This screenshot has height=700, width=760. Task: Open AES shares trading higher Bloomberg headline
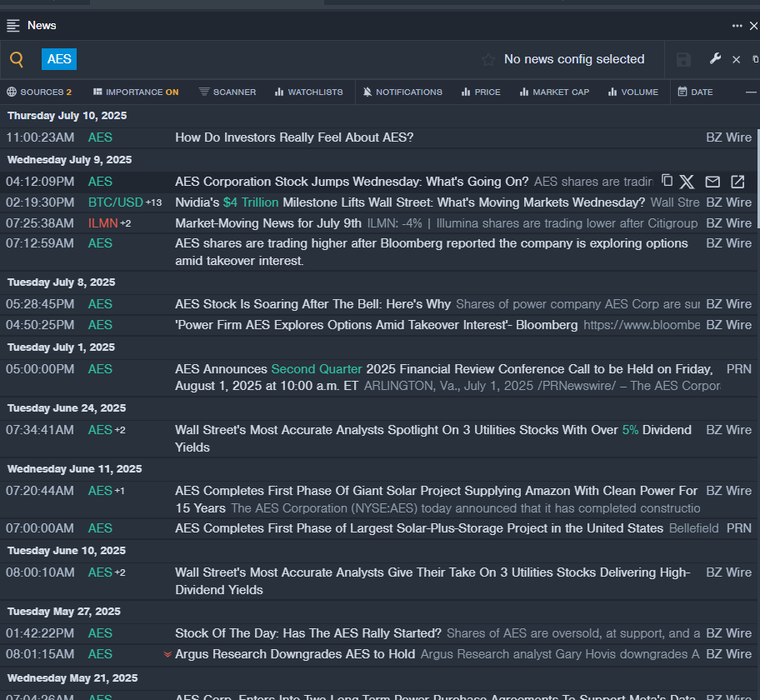(x=432, y=252)
